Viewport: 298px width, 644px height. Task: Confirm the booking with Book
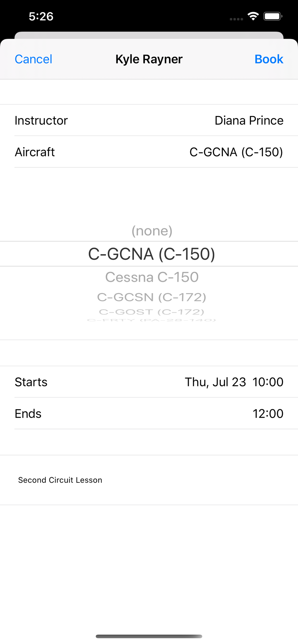269,59
